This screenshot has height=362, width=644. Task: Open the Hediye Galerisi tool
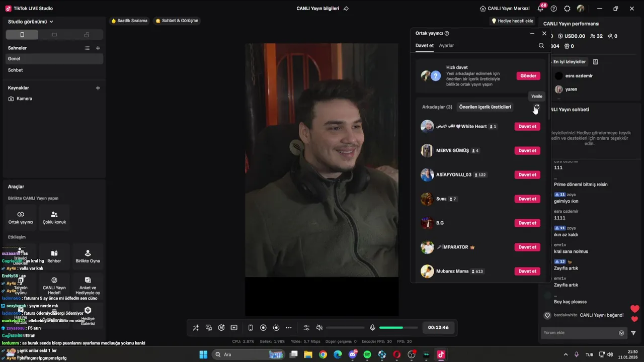tap(88, 316)
